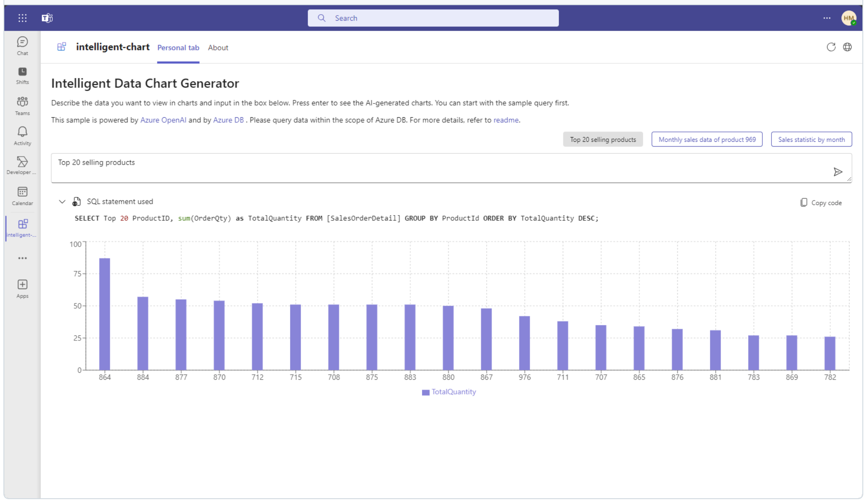868x503 pixels.
Task: Open the globe website icon
Action: click(847, 47)
